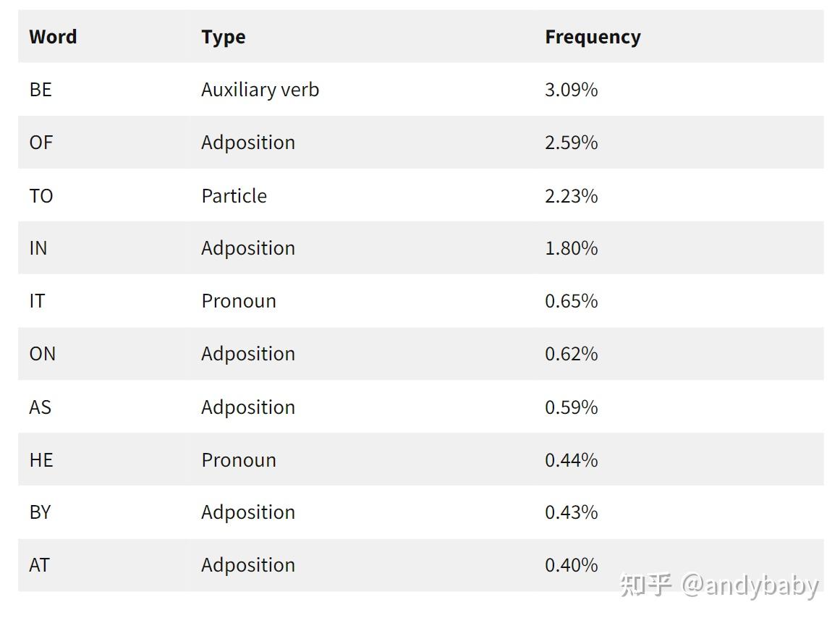Click the word IN cell
The image size is (840, 623).
tap(38, 248)
